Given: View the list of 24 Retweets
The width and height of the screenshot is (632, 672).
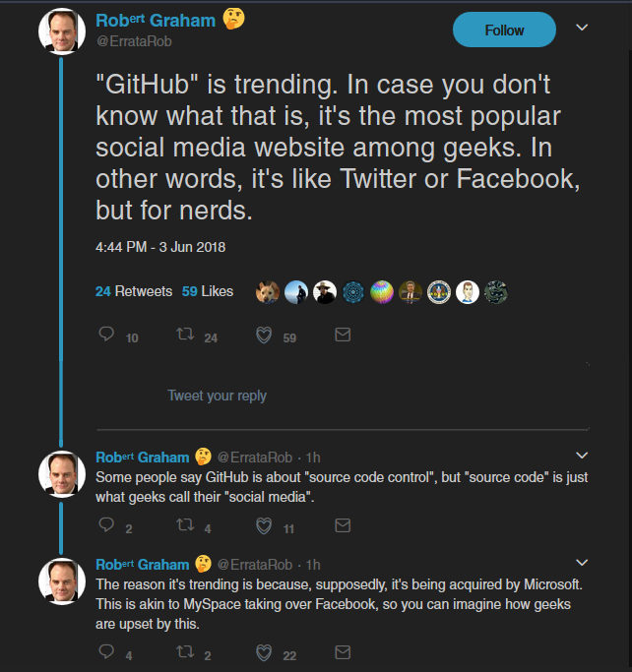Looking at the screenshot, I should point(134,291).
